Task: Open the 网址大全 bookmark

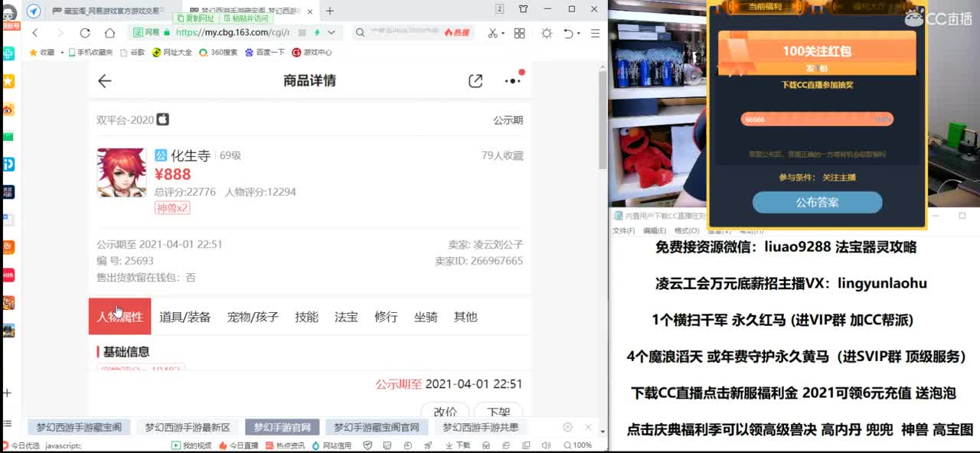Action: (172, 53)
